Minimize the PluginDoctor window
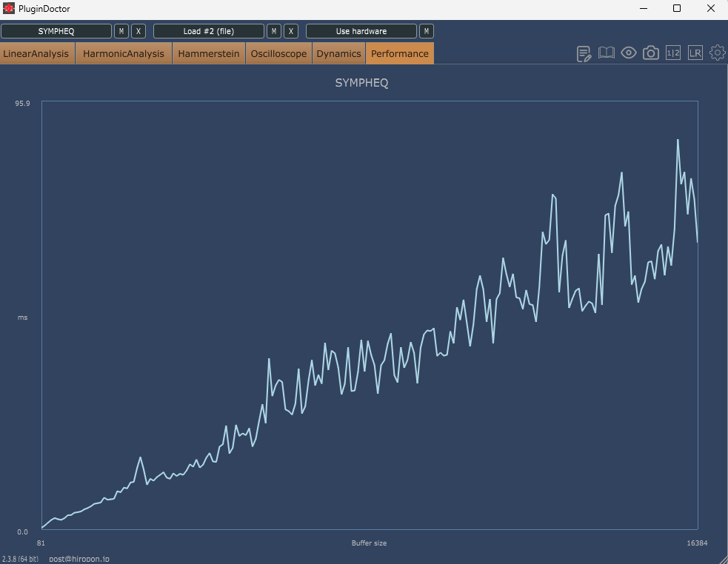The height and width of the screenshot is (564, 728). point(644,8)
